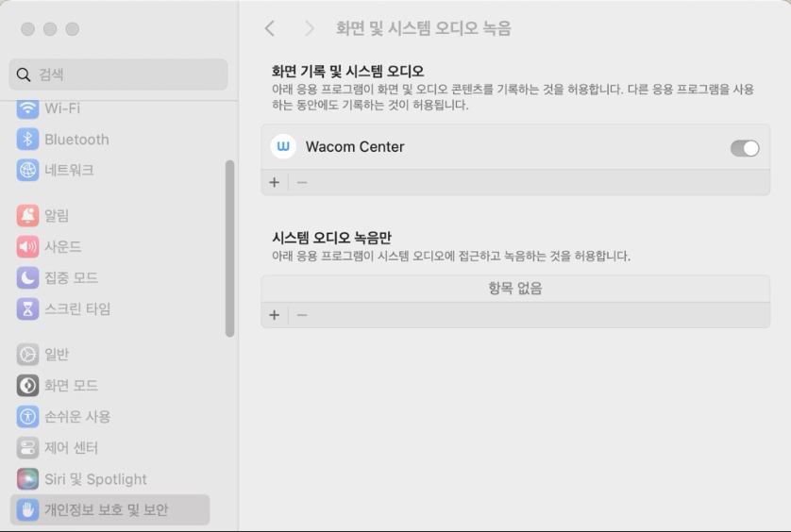Click the Bluetooth icon in sidebar
Screen dimensions: 791x532
click(27, 140)
